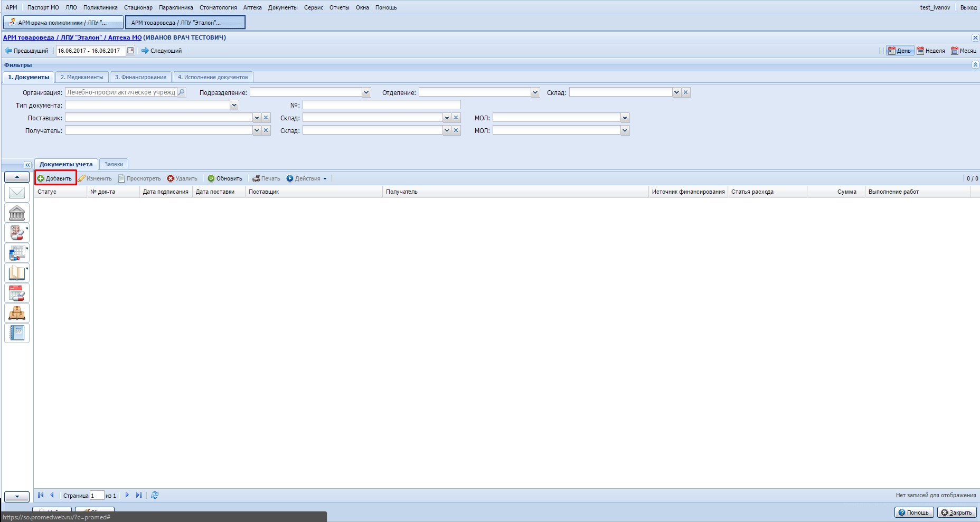
Task: Click Печать in the grid toolbar
Action: point(266,178)
